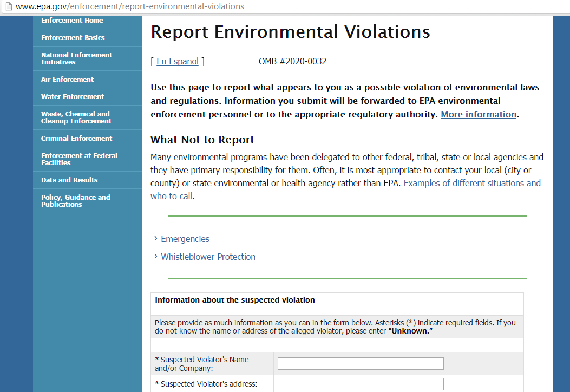This screenshot has height=392, width=570.
Task: Click the browser URL address bar
Action: 271,6
